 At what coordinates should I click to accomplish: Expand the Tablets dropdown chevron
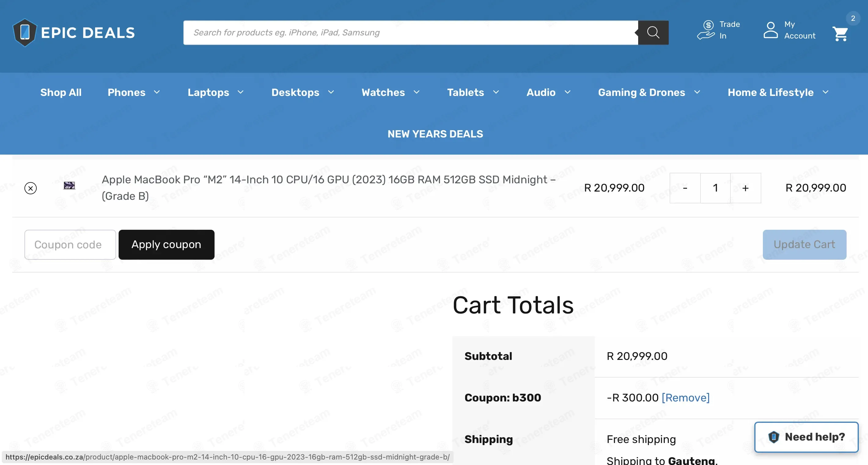pyautogui.click(x=496, y=92)
